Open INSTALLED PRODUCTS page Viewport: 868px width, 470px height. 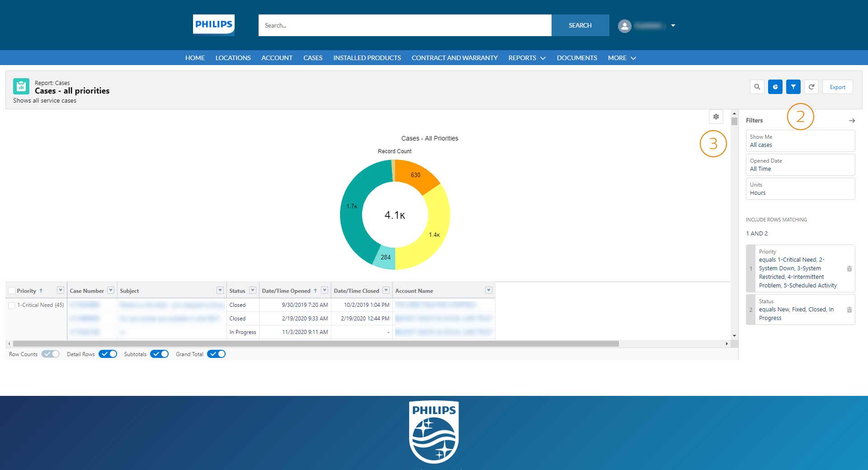pyautogui.click(x=367, y=58)
